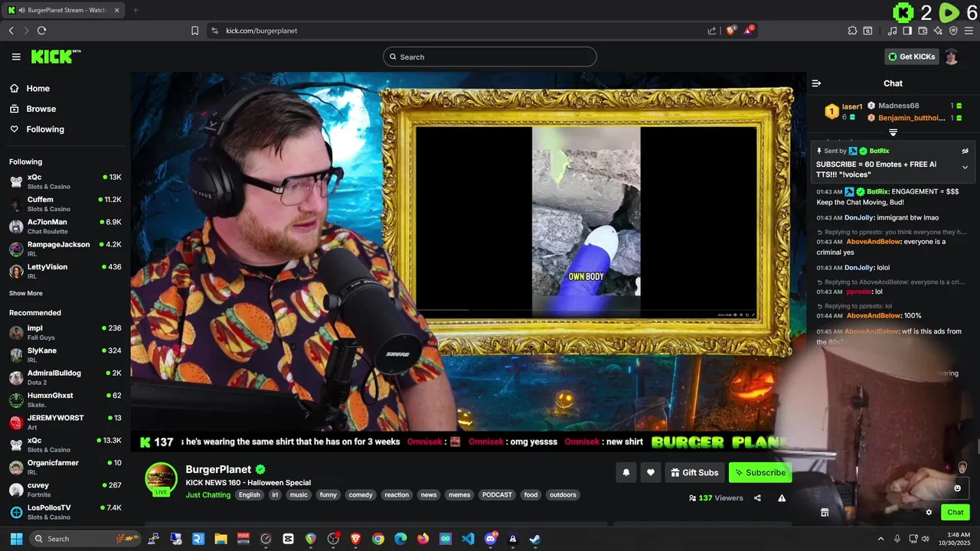Hide the pinned BotRix message

coord(965,151)
